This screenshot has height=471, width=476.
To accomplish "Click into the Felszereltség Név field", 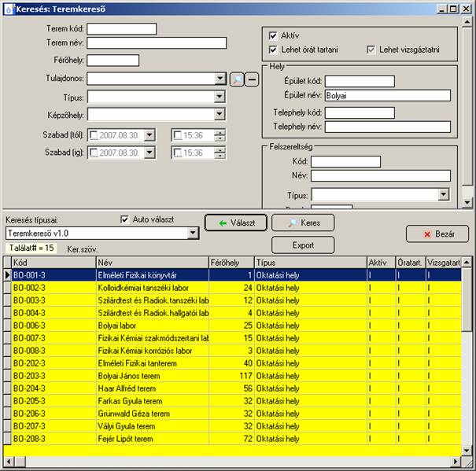I will point(381,175).
